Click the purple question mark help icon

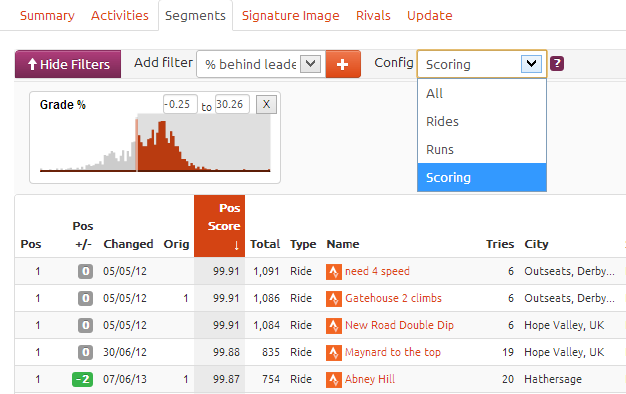point(557,63)
